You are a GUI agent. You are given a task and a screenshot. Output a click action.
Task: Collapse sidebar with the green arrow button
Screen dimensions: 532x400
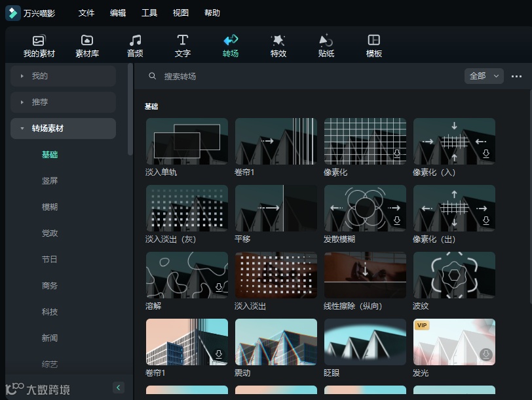(x=118, y=388)
